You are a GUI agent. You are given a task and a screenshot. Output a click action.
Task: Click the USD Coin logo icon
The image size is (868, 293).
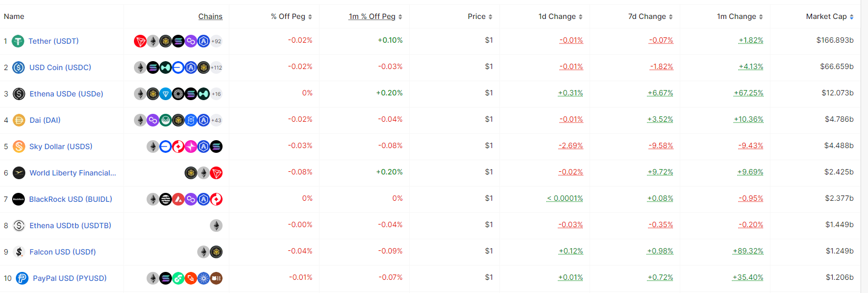[x=18, y=67]
